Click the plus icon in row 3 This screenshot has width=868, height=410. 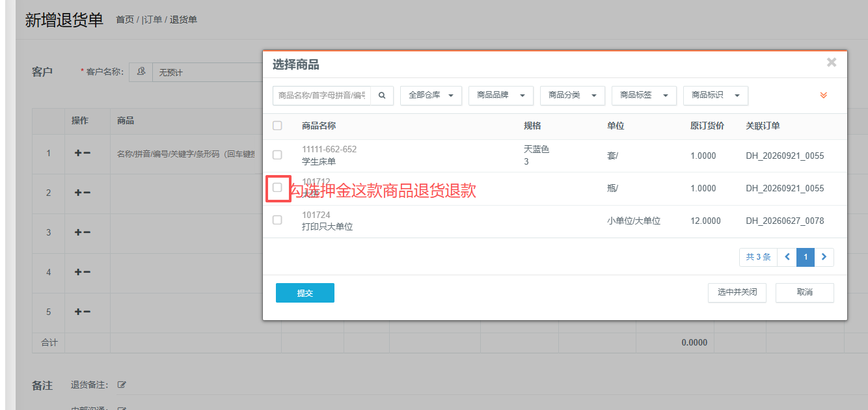78,232
